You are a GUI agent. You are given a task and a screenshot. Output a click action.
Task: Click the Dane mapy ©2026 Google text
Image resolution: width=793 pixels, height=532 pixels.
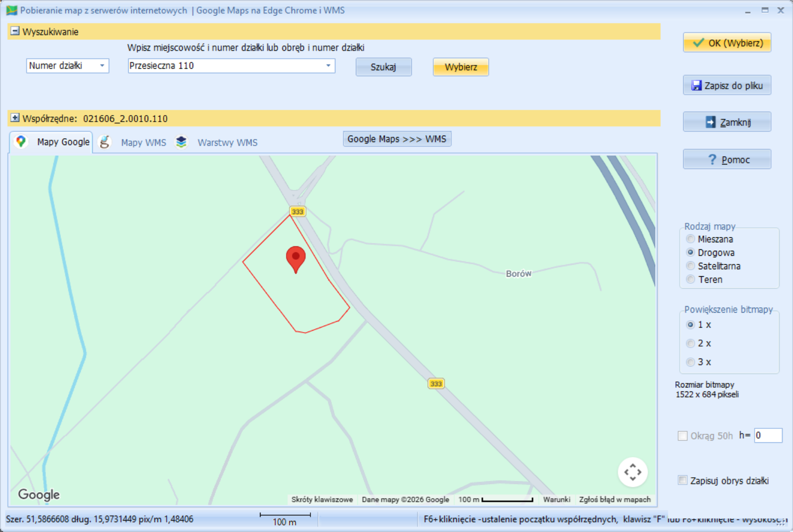405,500
